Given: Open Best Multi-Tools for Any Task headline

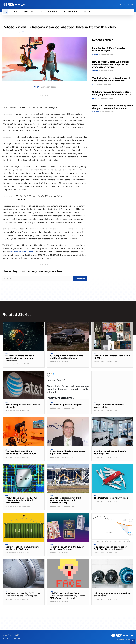Looking at the screenshot, I should tap(111, 498).
